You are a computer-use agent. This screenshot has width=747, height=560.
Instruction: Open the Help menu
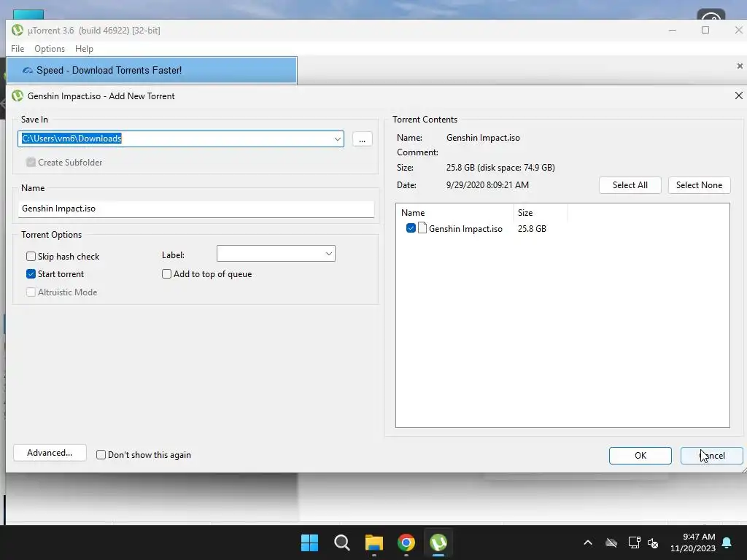pos(85,49)
